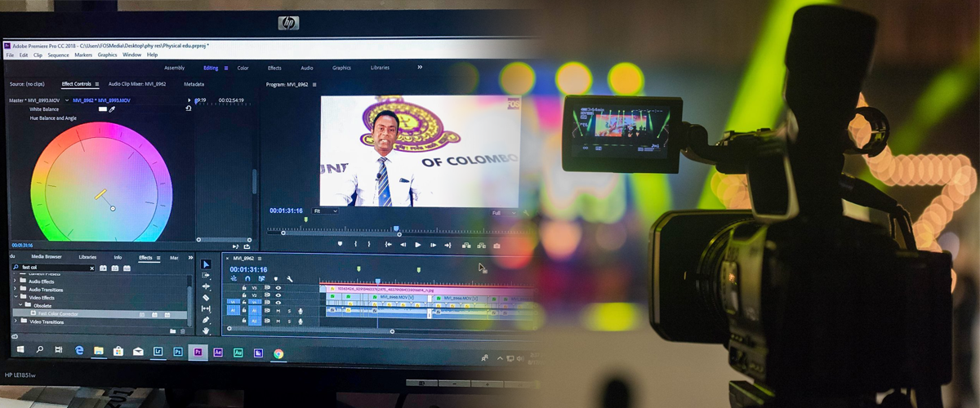This screenshot has height=408, width=980.
Task: Toggle lock on track A2
Action: (244, 321)
